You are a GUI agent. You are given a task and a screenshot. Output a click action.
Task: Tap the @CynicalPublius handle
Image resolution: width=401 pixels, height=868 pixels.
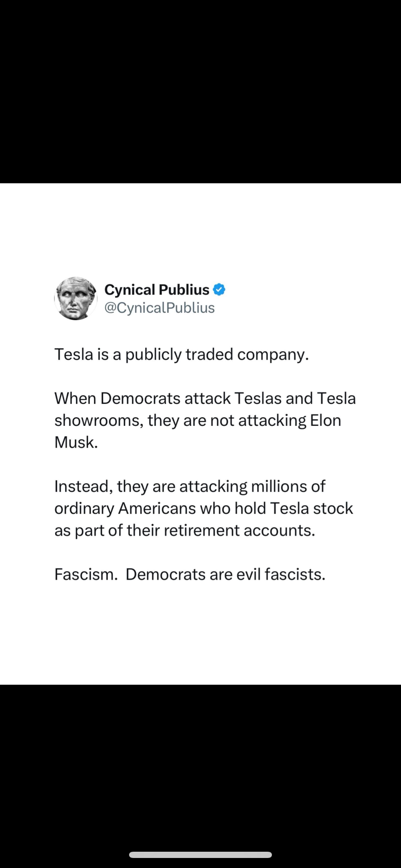[159, 308]
